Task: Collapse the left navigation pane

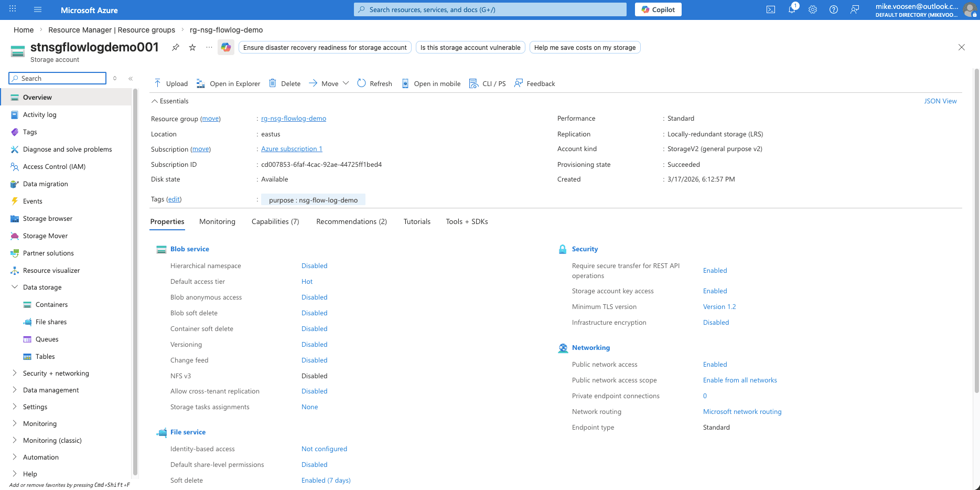Action: (x=131, y=78)
